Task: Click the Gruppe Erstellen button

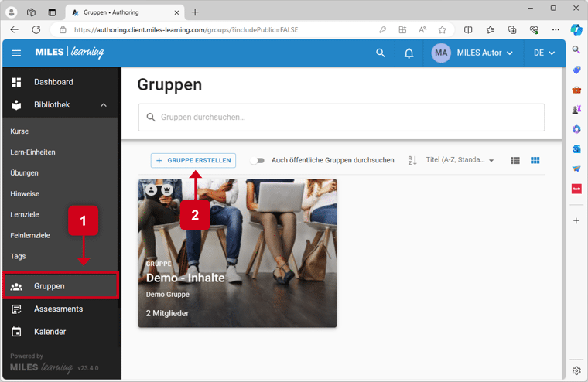Action: click(193, 160)
